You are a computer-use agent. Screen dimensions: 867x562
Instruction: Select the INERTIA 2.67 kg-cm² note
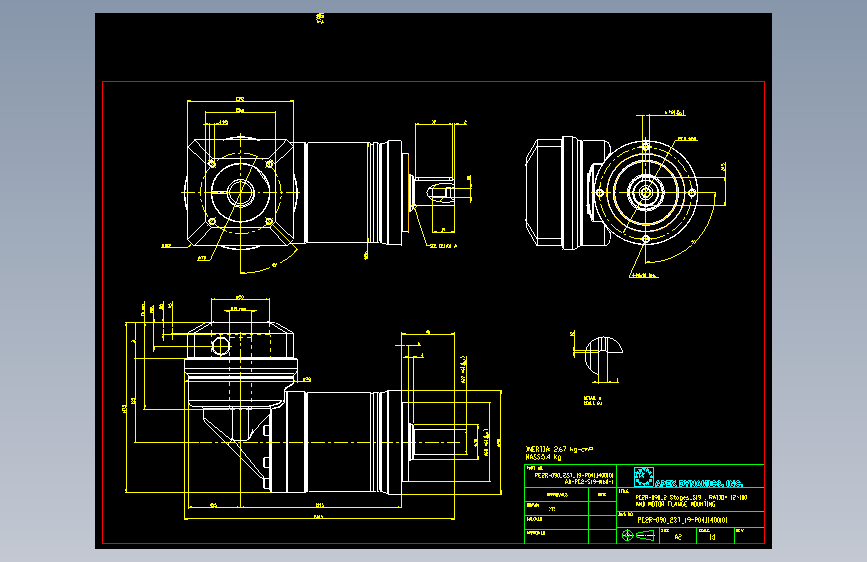pos(559,450)
